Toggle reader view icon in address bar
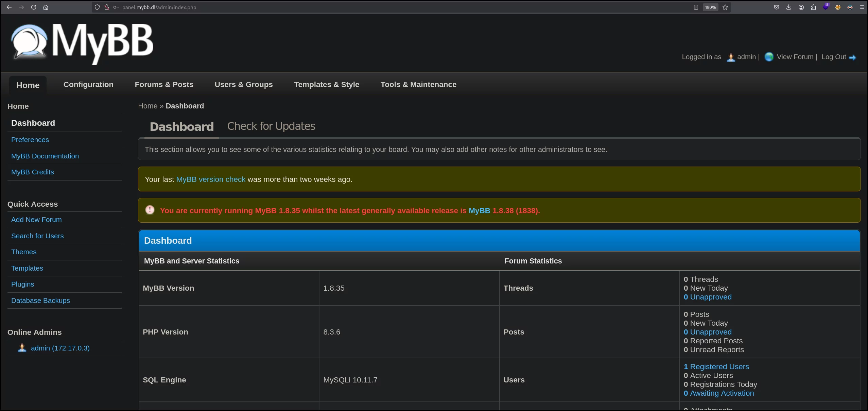This screenshot has width=868, height=411. click(x=696, y=7)
